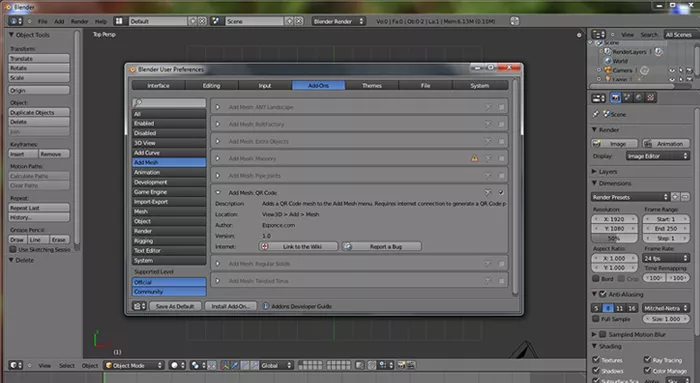This screenshot has width=700, height=383.
Task: Open the Display Image Editor dropdown
Action: 658,156
